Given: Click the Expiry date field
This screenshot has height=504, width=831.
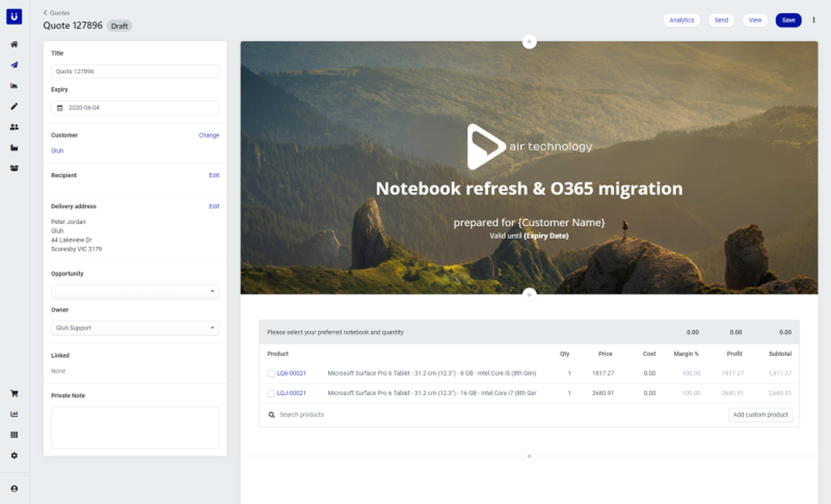Looking at the screenshot, I should tap(135, 108).
